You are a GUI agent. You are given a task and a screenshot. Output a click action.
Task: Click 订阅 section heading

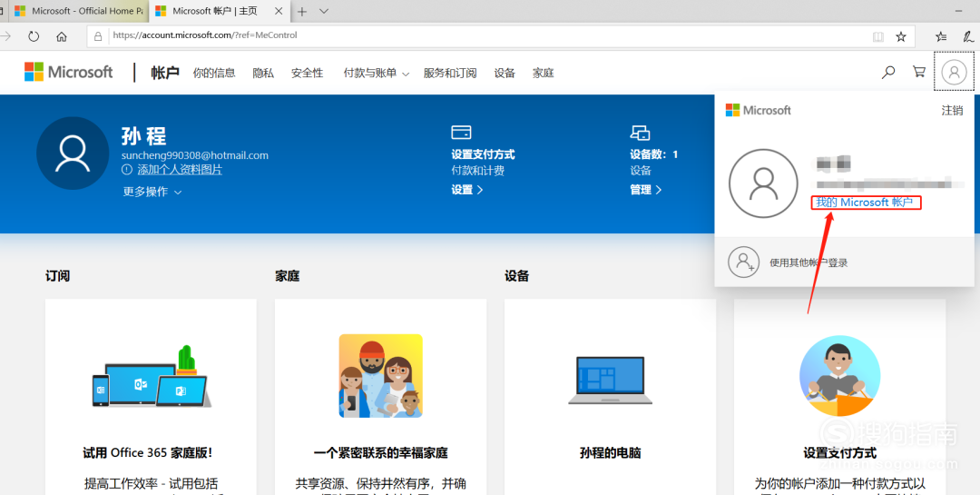point(57,275)
